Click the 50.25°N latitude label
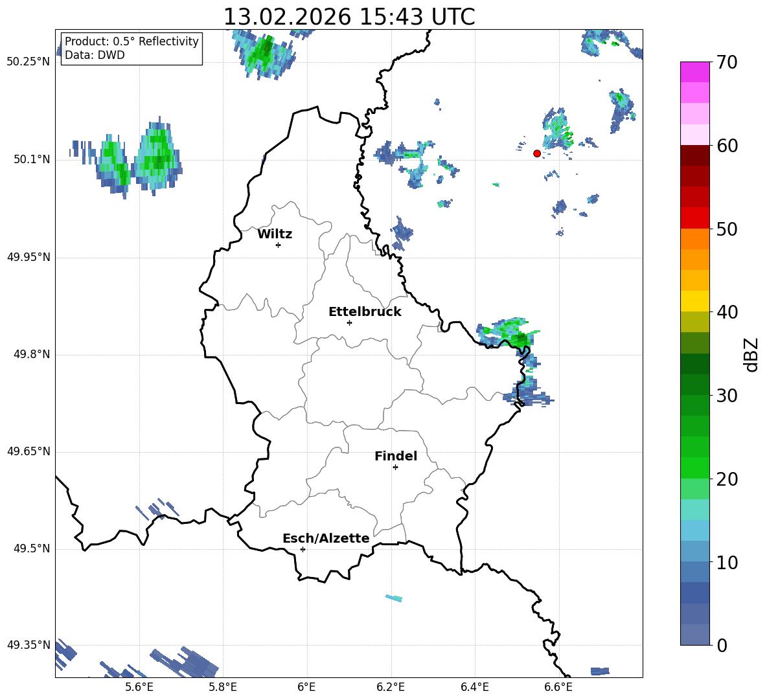The image size is (767, 700). click(29, 62)
